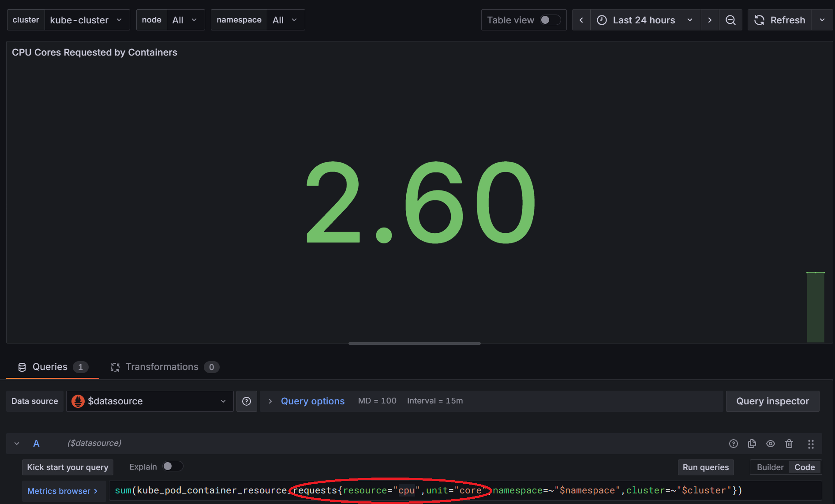The width and height of the screenshot is (835, 504).
Task: Select the Builder editor mode
Action: (770, 467)
